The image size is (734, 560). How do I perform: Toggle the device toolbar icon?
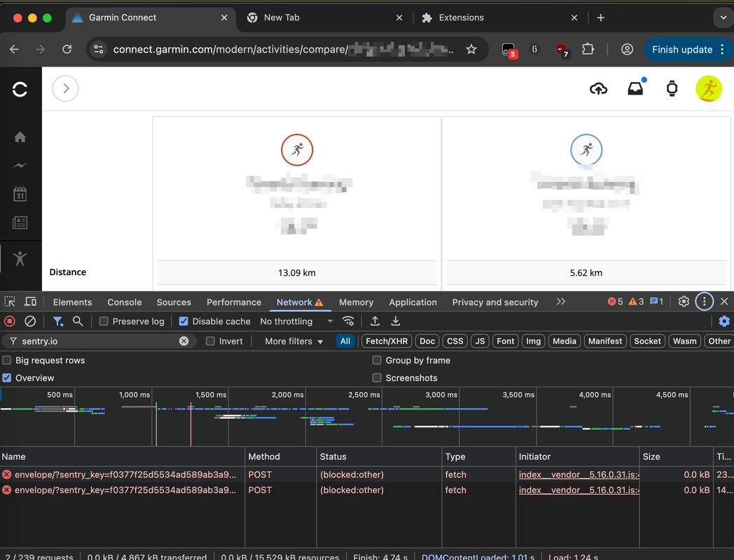point(30,302)
